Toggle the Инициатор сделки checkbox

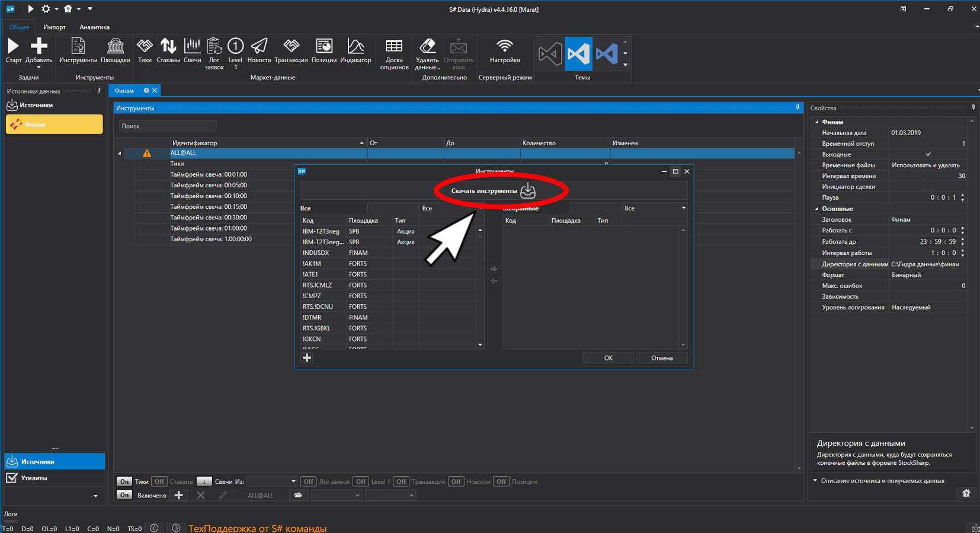point(928,187)
